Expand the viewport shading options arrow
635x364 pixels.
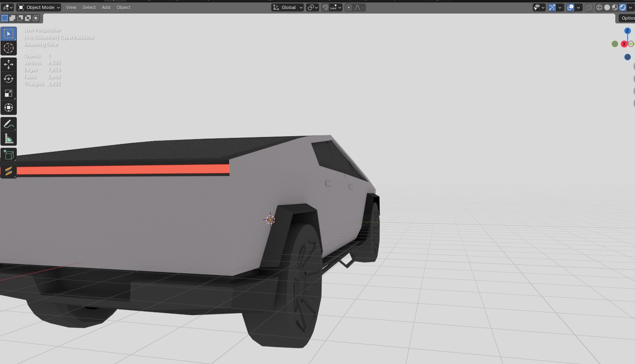(630, 7)
